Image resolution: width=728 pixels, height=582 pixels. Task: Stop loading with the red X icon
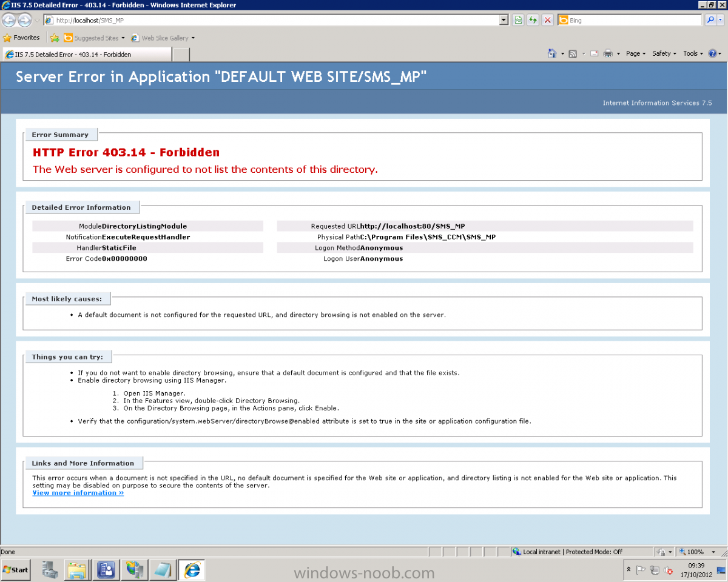548,20
